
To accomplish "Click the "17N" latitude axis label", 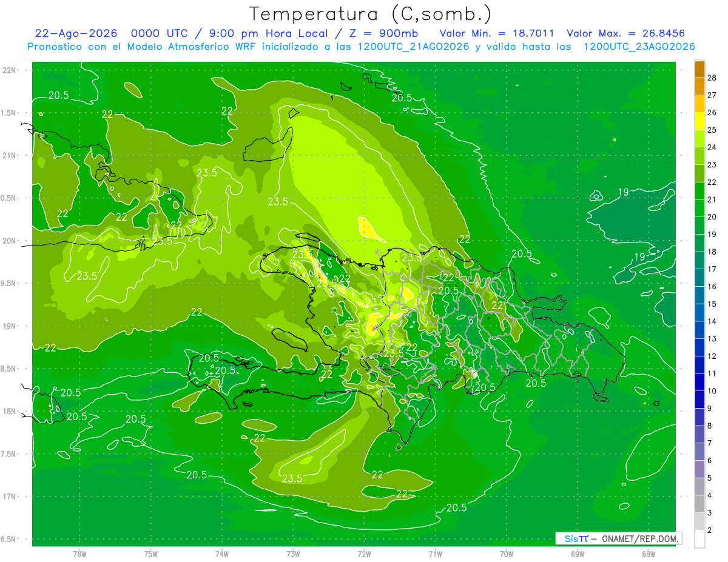I will [x=9, y=497].
